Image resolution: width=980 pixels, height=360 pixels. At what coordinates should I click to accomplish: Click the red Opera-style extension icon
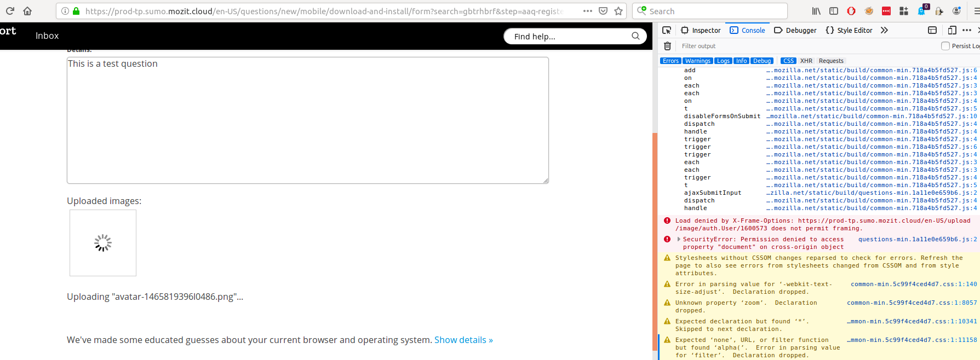(851, 11)
